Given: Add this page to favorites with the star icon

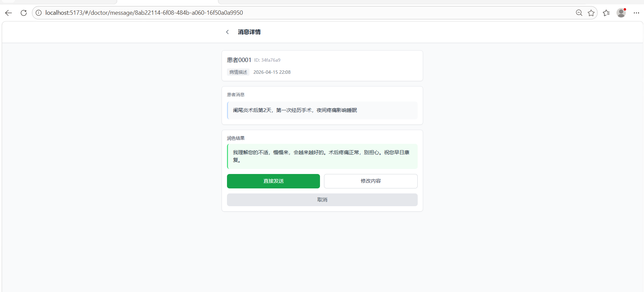Looking at the screenshot, I should coord(591,13).
